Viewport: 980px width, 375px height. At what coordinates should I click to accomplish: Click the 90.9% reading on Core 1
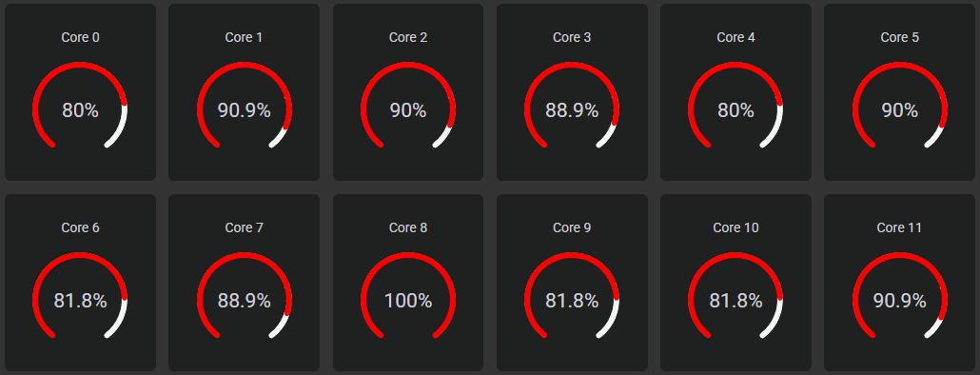(x=244, y=110)
